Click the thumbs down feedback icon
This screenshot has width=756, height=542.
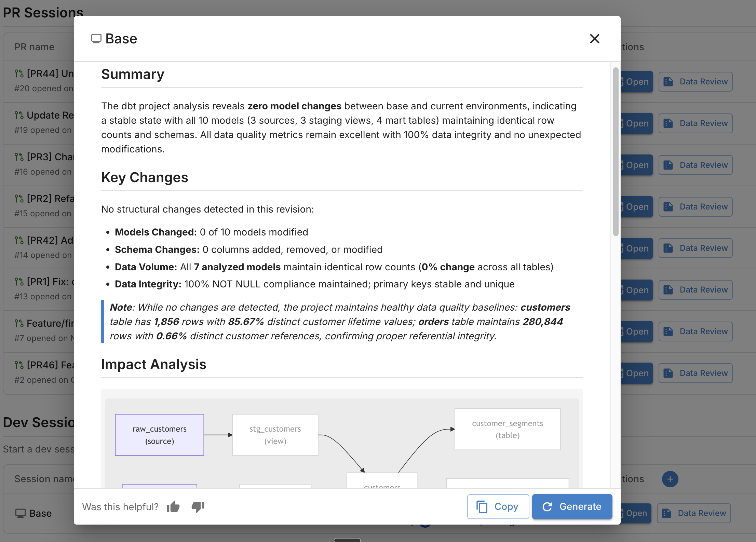tap(198, 506)
